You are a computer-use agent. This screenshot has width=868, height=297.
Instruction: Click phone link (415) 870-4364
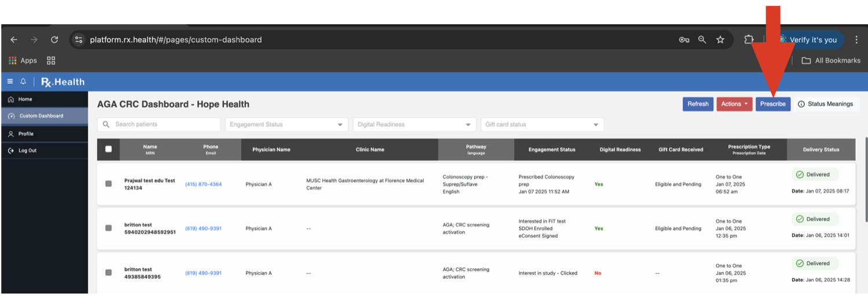203,184
